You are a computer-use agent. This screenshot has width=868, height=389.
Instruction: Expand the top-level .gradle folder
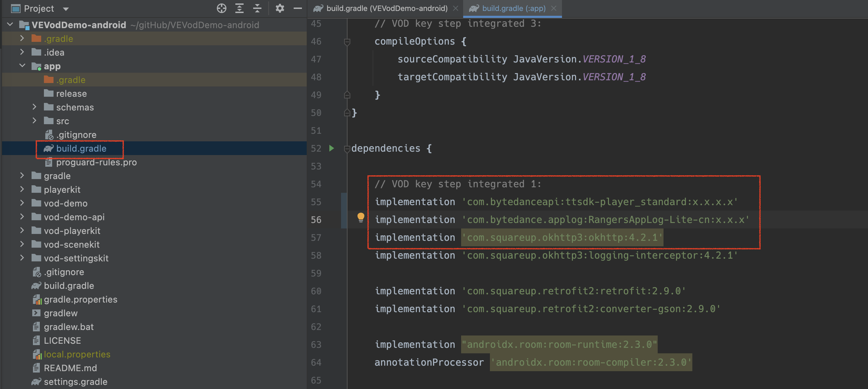click(x=22, y=38)
